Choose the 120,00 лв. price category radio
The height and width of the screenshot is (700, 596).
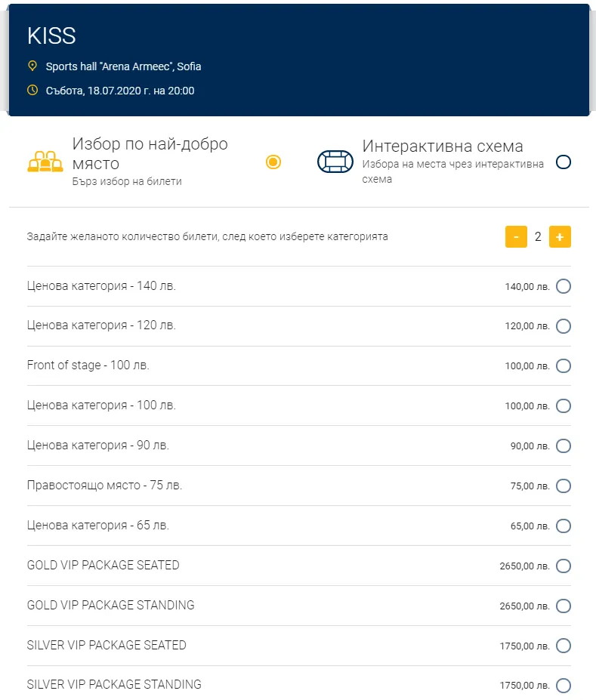pos(564,326)
